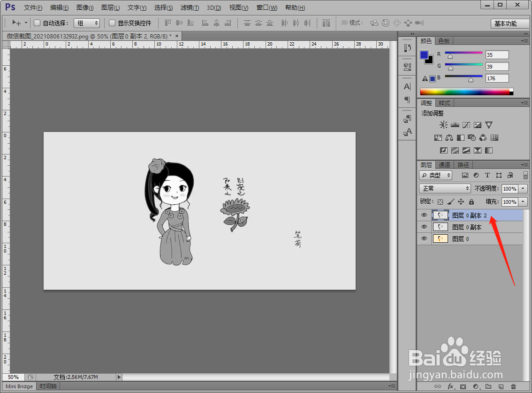Image resolution: width=532 pixels, height=393 pixels.
Task: Hide layer 图层 0
Action: pos(424,239)
